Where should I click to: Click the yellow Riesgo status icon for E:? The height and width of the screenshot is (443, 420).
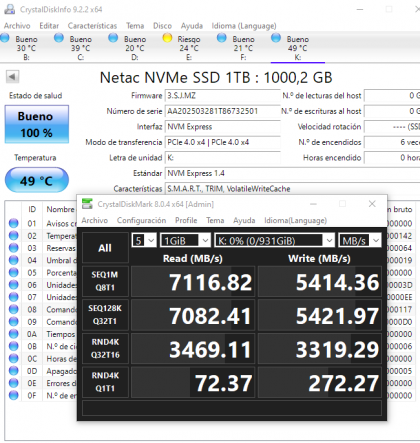(x=167, y=38)
